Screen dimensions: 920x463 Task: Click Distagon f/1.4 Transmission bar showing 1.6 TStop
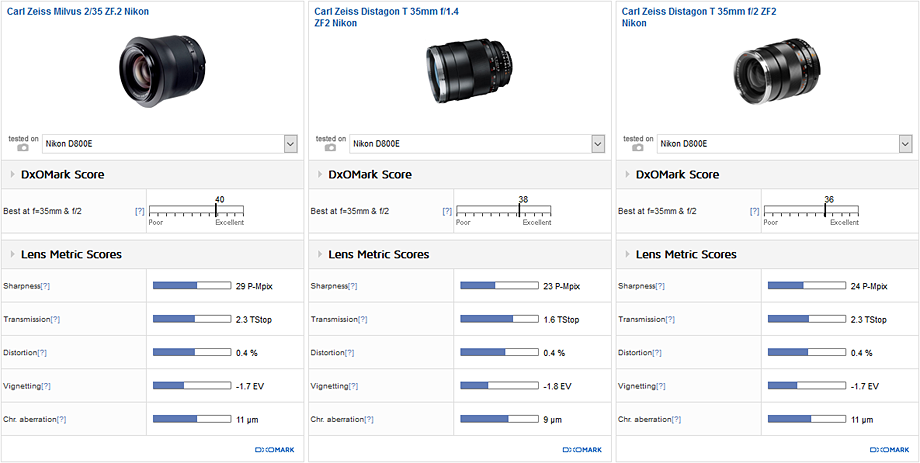tap(499, 319)
